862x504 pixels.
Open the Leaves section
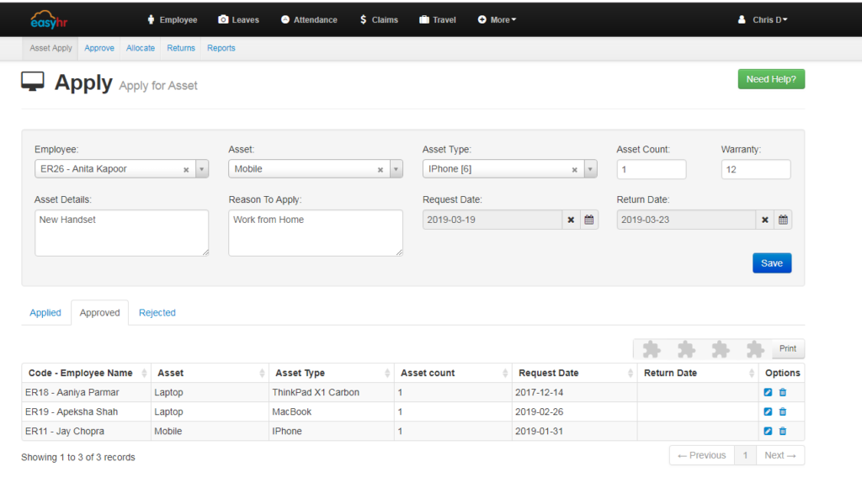pos(238,19)
